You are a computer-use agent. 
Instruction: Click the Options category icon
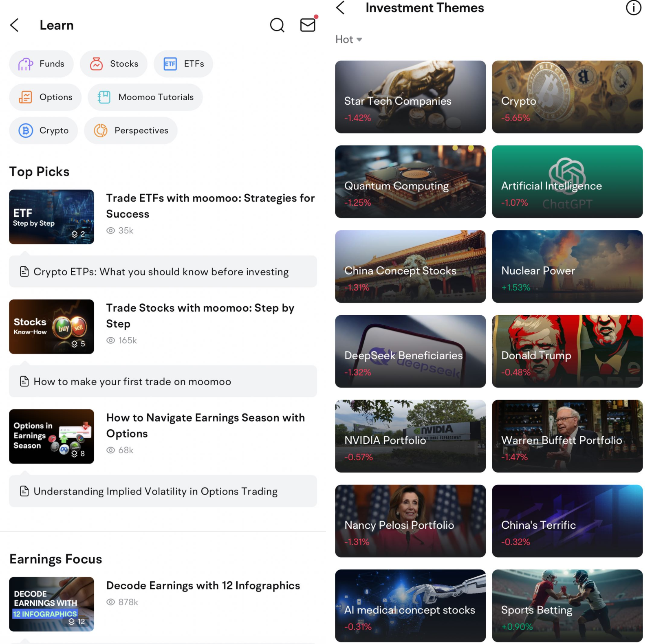[x=26, y=97]
